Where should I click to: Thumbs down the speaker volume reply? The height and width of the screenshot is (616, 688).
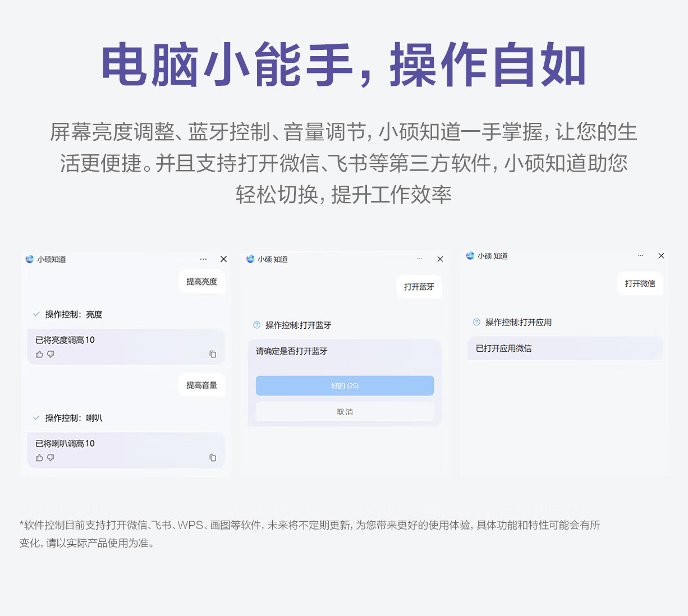pyautogui.click(x=51, y=458)
